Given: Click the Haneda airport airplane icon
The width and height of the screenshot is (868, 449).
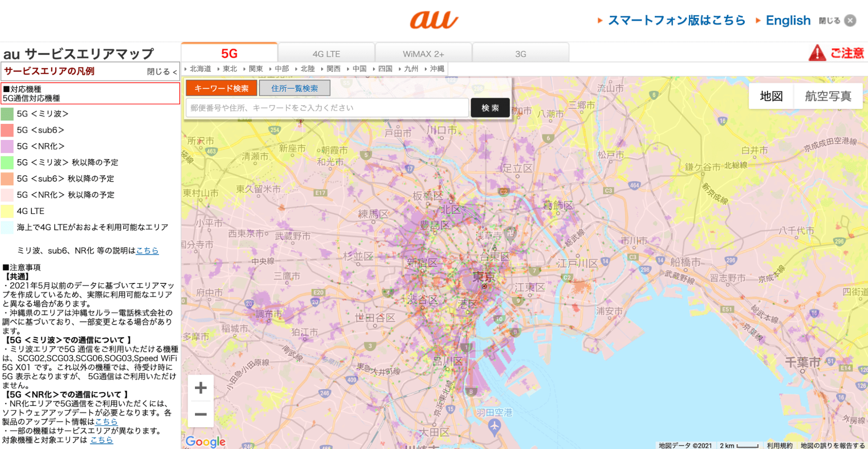Looking at the screenshot, I should click(x=494, y=428).
